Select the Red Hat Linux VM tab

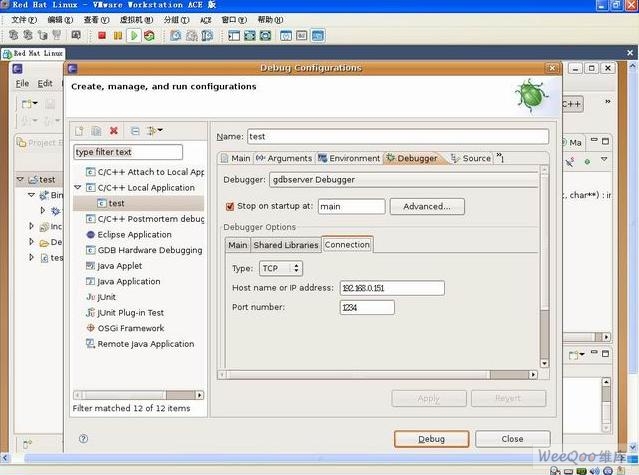[33, 53]
